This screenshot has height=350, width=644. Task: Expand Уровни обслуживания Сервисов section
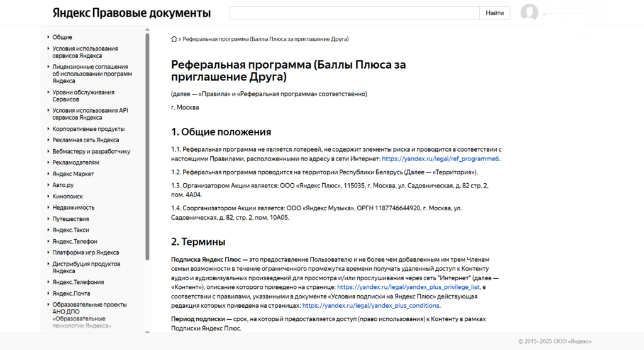click(x=84, y=96)
